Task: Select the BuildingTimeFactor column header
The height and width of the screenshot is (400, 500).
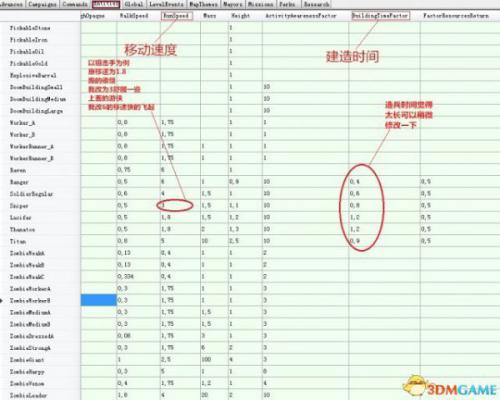Action: (x=380, y=16)
